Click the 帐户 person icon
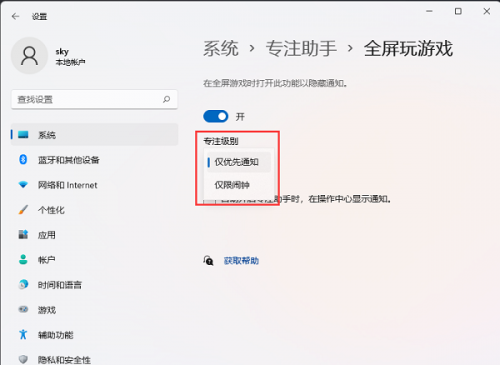The height and width of the screenshot is (365, 500). coord(23,259)
